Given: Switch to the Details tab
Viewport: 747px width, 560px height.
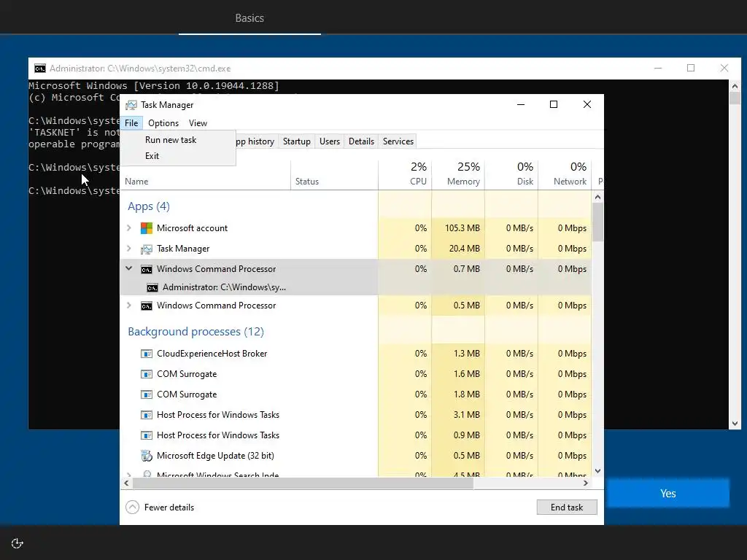Looking at the screenshot, I should pyautogui.click(x=361, y=141).
